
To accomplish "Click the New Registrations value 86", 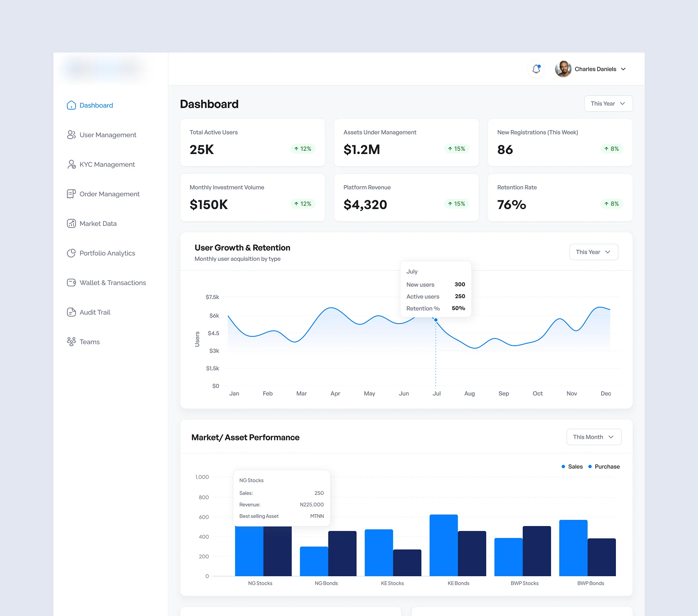I will coord(505,149).
